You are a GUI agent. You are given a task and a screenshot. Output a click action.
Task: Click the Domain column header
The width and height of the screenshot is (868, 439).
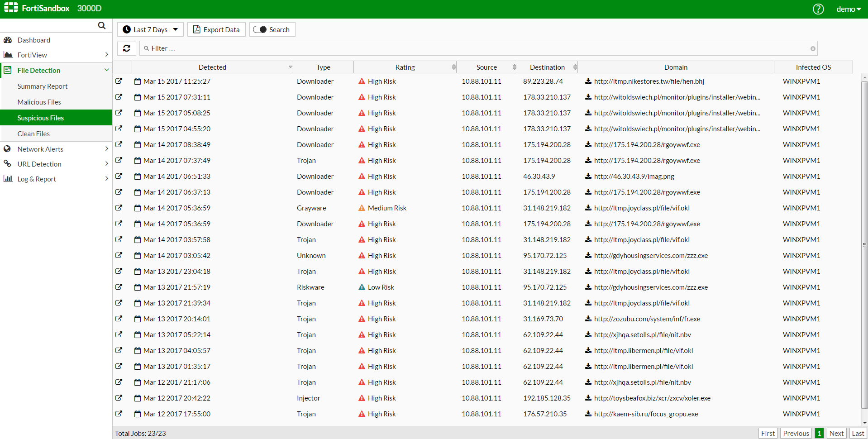[676, 67]
